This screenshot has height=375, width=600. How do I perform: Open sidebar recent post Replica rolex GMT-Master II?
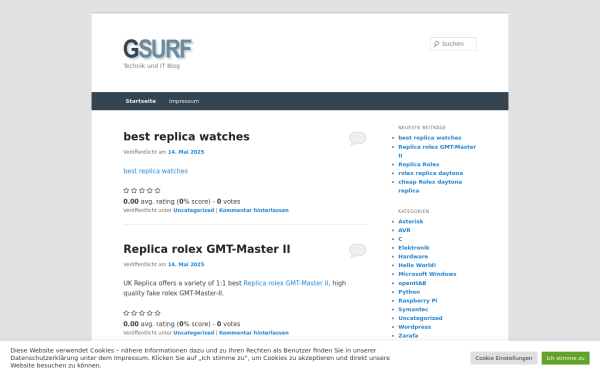[x=437, y=151]
